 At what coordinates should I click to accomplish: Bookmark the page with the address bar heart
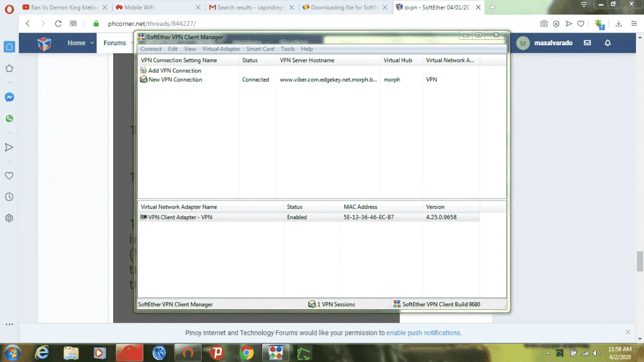point(581,24)
